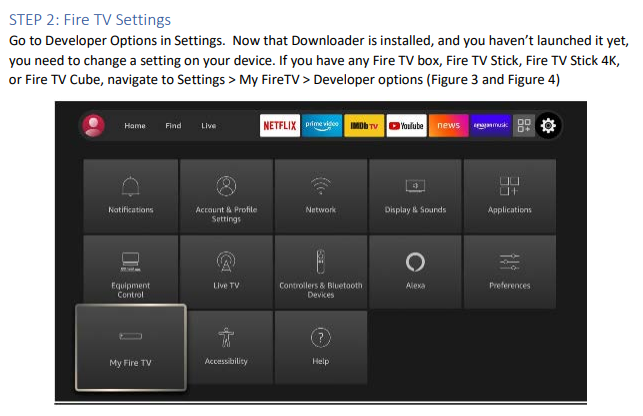This screenshot has width=643, height=416.
Task: Open the Applications settings tile
Action: (510, 196)
